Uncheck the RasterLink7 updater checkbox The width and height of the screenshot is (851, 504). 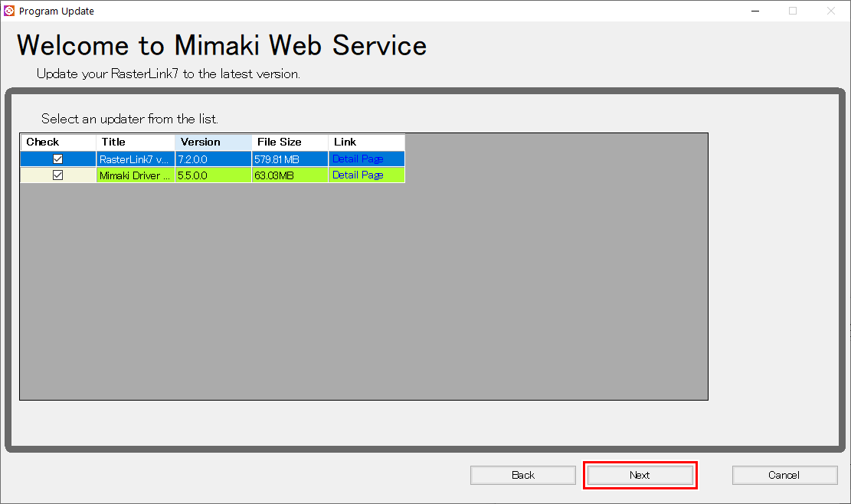tap(57, 159)
